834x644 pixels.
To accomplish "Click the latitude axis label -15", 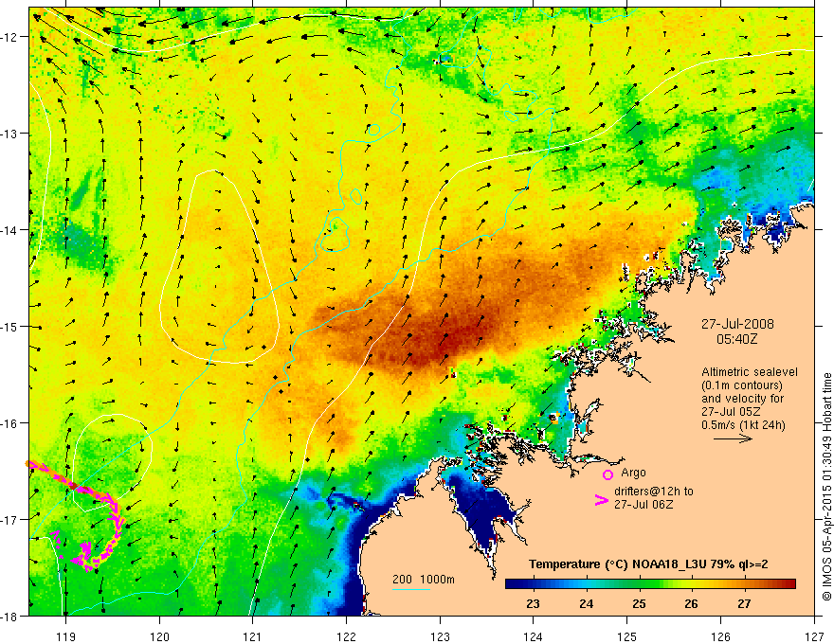I will point(10,327).
